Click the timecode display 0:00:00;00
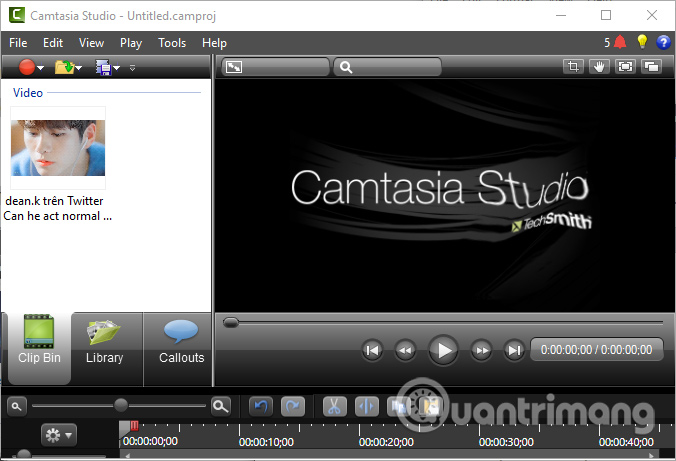Screen dimensions: 676x461 pyautogui.click(x=597, y=350)
